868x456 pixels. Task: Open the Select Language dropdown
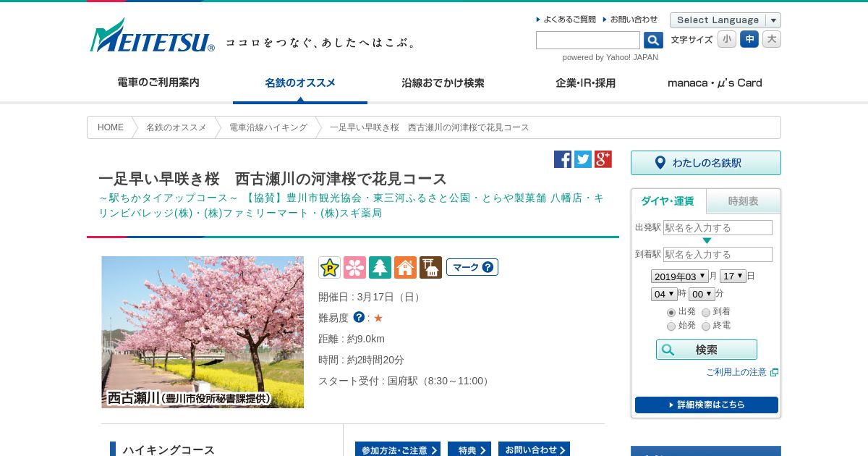(726, 20)
